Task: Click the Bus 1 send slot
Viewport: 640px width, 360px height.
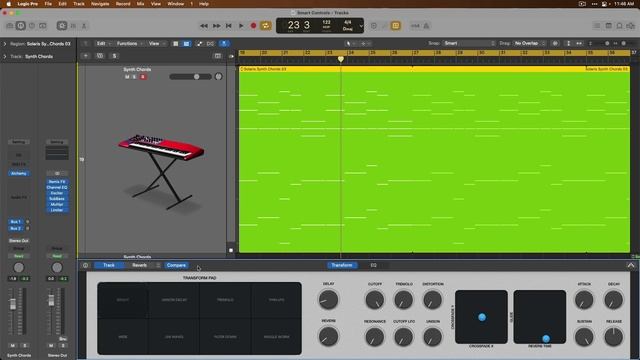Action: (x=16, y=222)
